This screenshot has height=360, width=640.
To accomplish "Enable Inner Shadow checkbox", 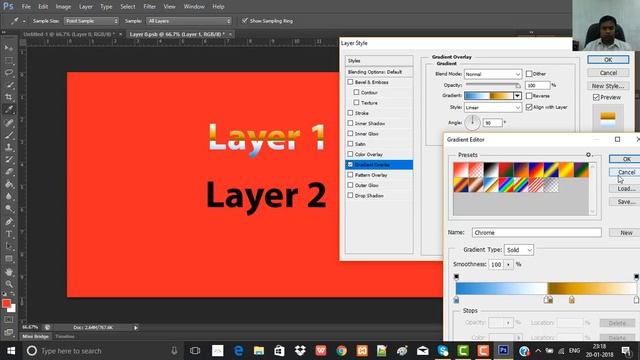I will (x=350, y=123).
